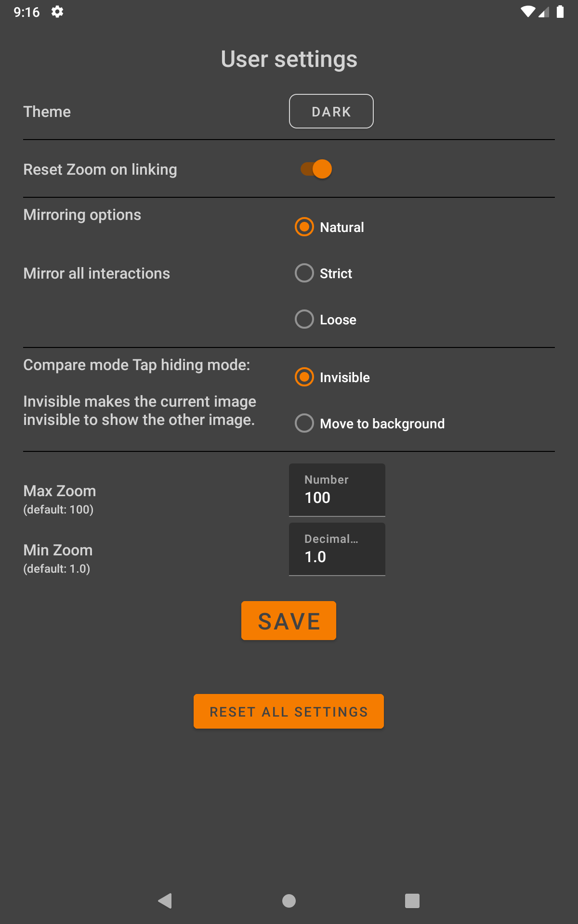Select Move to background hiding mode
The width and height of the screenshot is (578, 924).
304,423
